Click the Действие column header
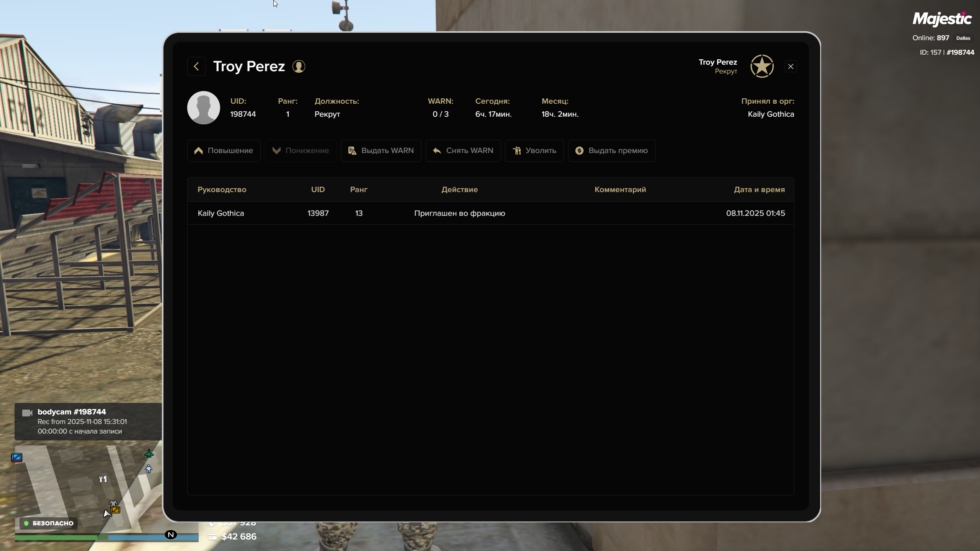This screenshot has width=980, height=551. [x=459, y=190]
